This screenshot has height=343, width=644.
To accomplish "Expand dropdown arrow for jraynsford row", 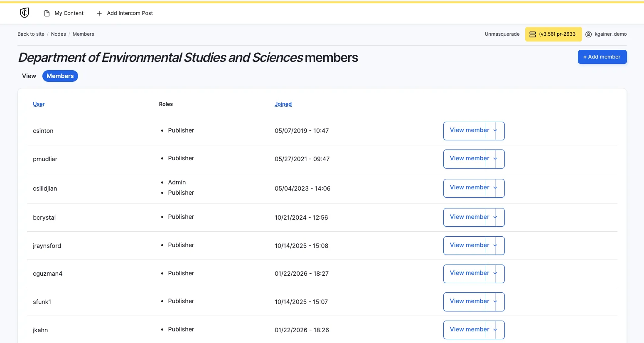I will click(x=495, y=245).
